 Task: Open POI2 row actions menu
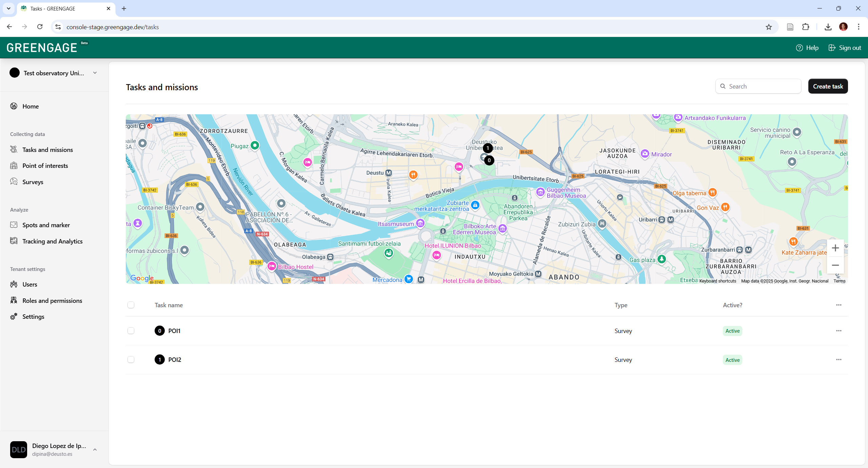point(839,359)
